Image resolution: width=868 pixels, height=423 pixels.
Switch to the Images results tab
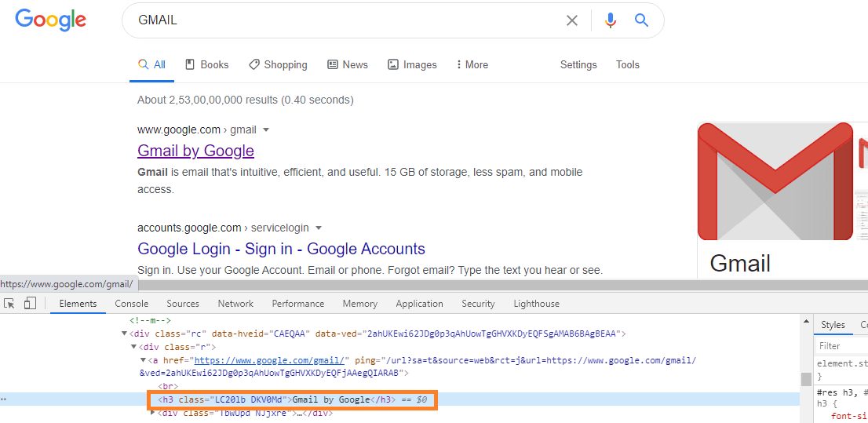(412, 65)
